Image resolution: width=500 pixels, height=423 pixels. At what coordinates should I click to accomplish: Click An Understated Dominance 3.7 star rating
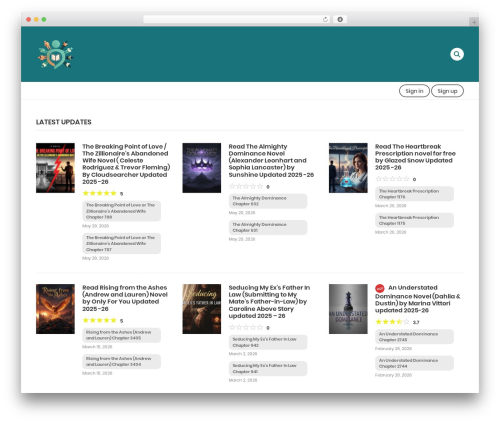392,322
